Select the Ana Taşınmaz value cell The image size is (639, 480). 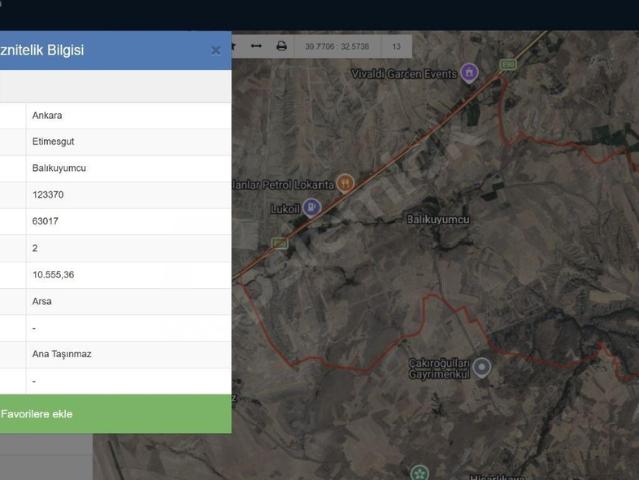129,354
